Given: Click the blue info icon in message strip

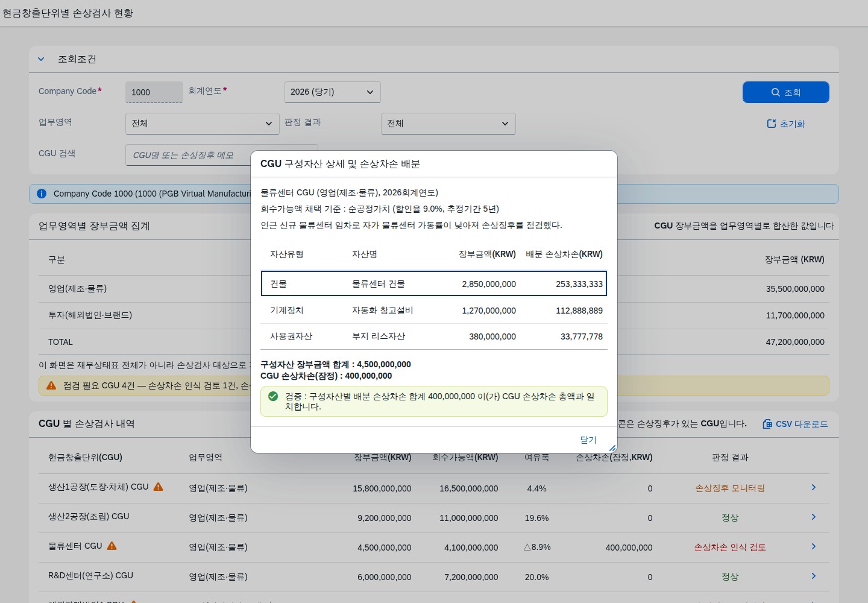Looking at the screenshot, I should click(x=42, y=194).
